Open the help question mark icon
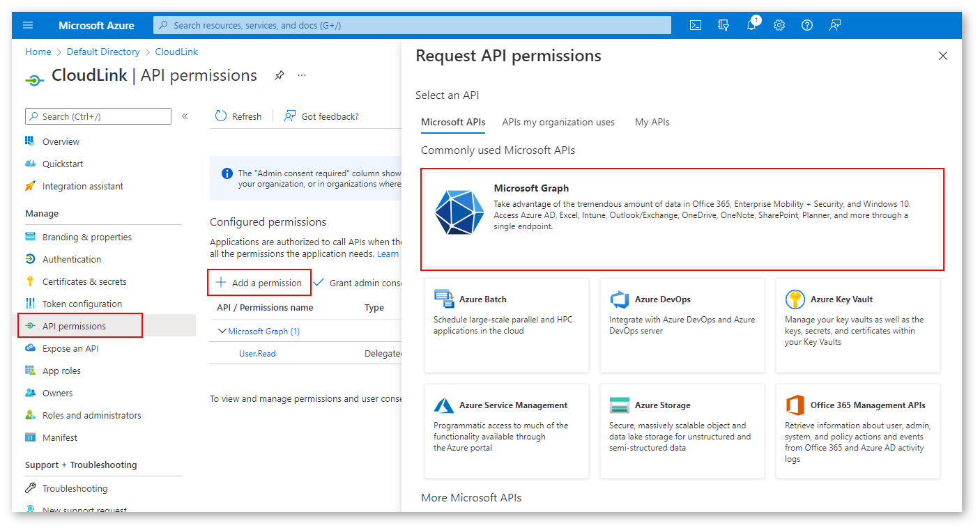The width and height of the screenshot is (980, 530). pos(807,25)
